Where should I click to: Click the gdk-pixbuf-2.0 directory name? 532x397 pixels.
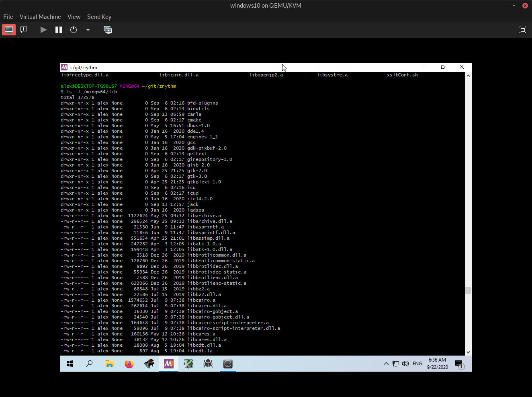(x=207, y=148)
